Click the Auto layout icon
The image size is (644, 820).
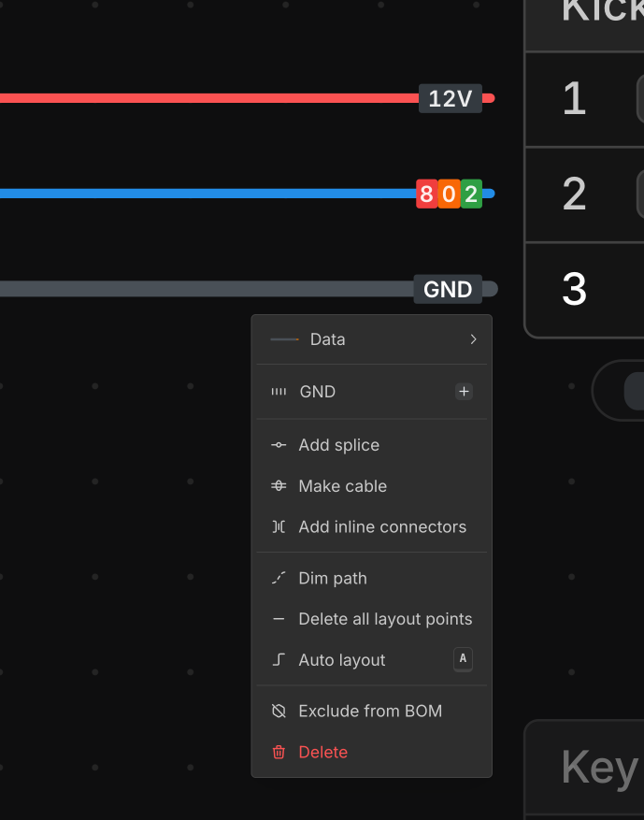tap(279, 660)
